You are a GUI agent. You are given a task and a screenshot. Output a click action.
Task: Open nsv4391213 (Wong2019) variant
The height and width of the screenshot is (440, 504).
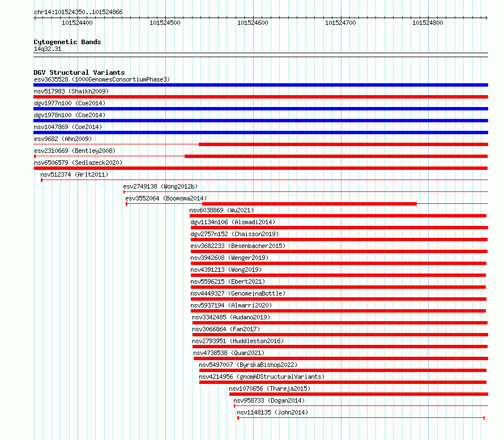click(x=226, y=270)
